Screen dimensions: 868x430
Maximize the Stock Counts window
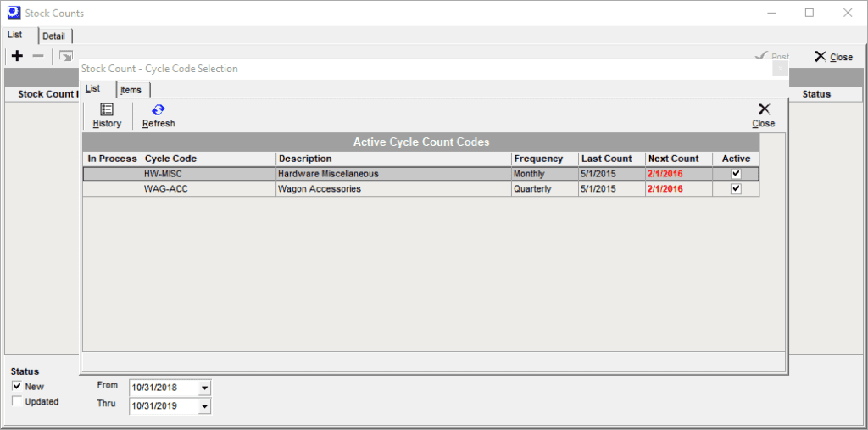810,13
